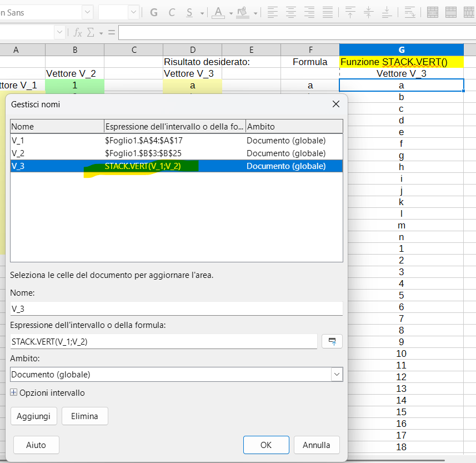Viewport: 476px width, 463px height.
Task: Click the shrink range selector button
Action: pos(332,341)
